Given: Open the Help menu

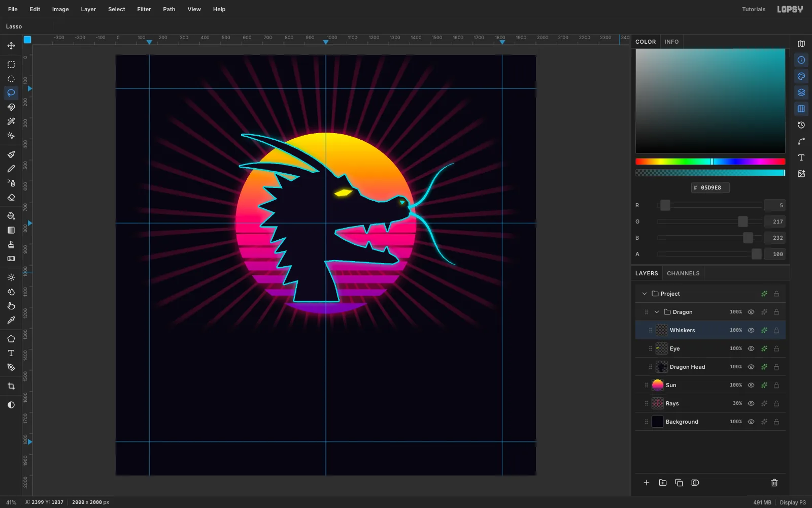Looking at the screenshot, I should [x=219, y=9].
